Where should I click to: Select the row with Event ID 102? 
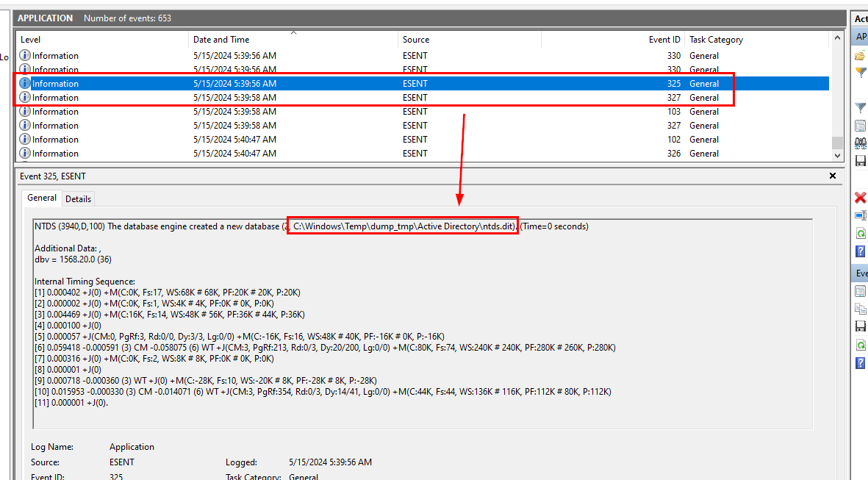tap(423, 139)
